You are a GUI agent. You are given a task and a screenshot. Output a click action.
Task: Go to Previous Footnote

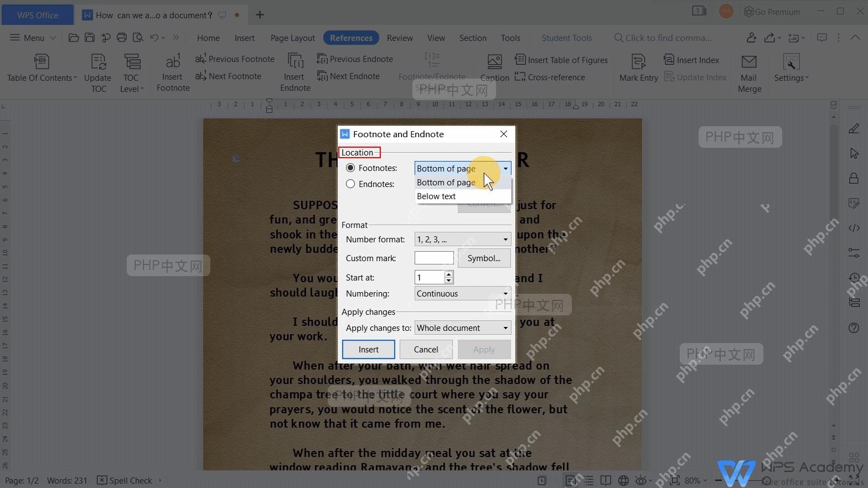click(235, 59)
